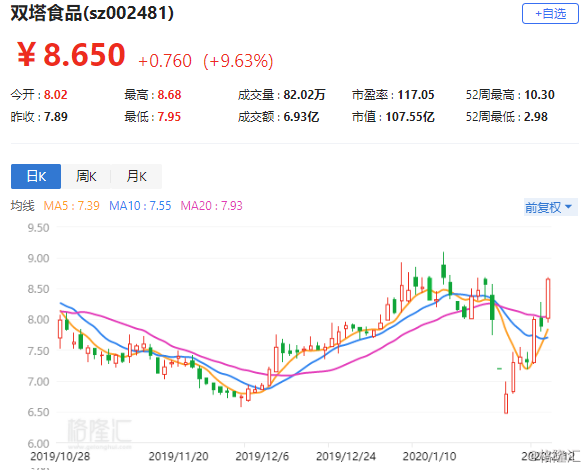Click the 52周最高 10.30 value

point(539,95)
